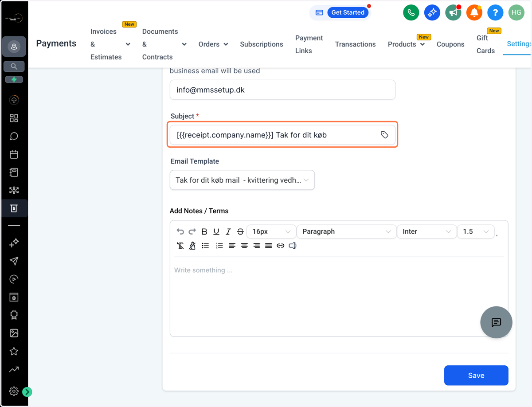Viewport: 532px width, 407px height.
Task: Open the Subscriptions tab
Action: click(x=262, y=44)
